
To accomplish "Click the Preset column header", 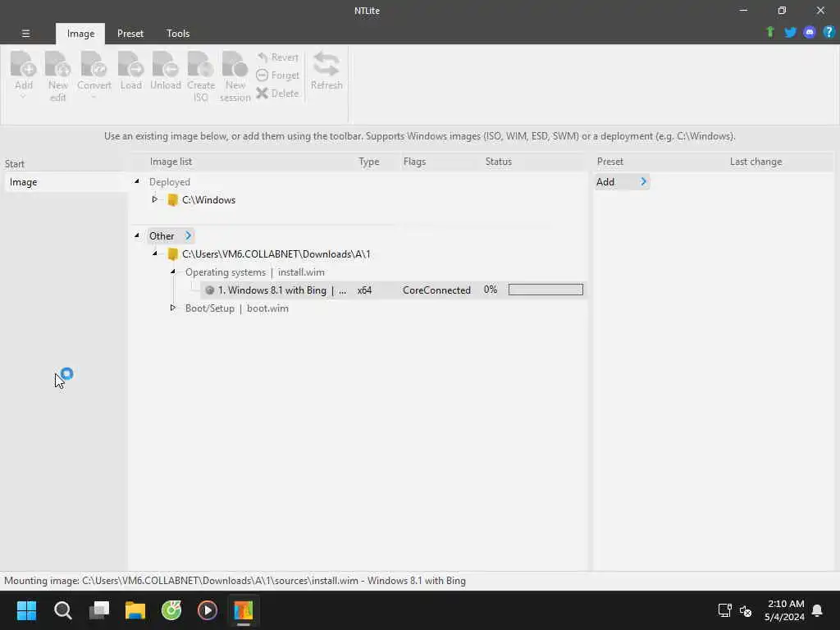I will (x=610, y=162).
